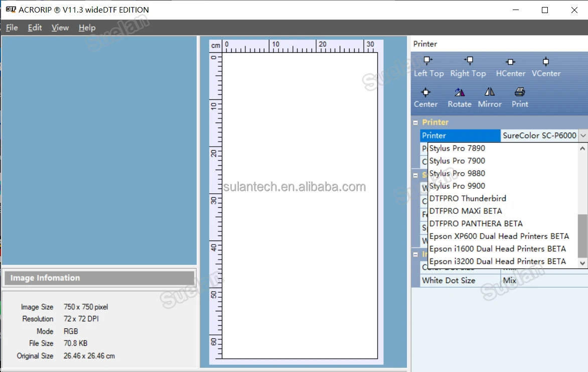Select the VCenter alignment icon

click(546, 62)
